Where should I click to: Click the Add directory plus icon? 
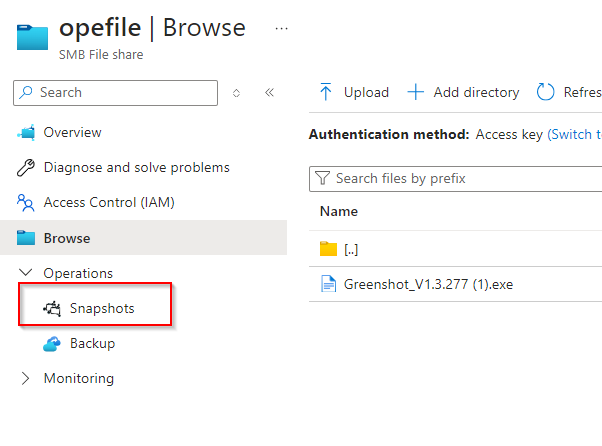(x=416, y=92)
